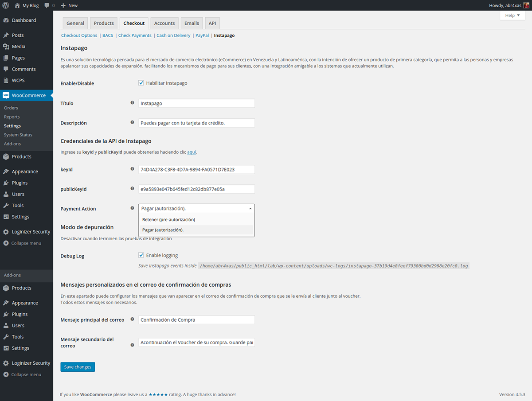This screenshot has width=532, height=401.
Task: Follow the aquí link for credentials
Action: tap(192, 152)
